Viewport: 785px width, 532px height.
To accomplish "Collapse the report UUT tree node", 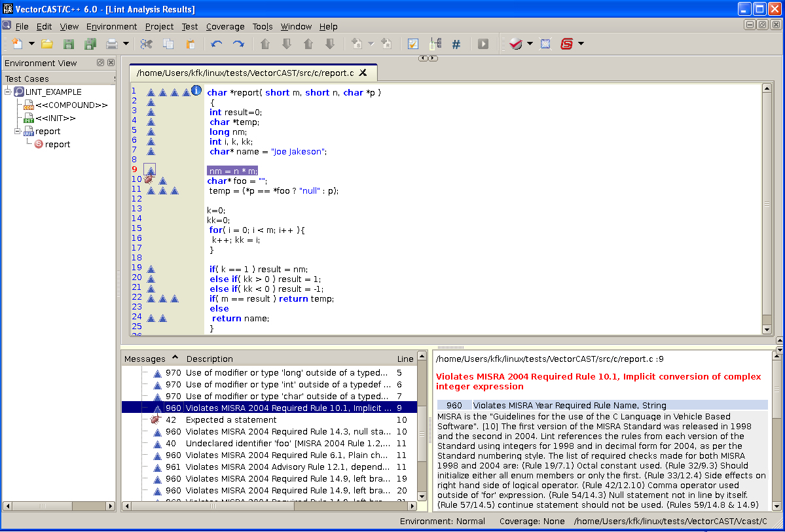I will point(18,131).
